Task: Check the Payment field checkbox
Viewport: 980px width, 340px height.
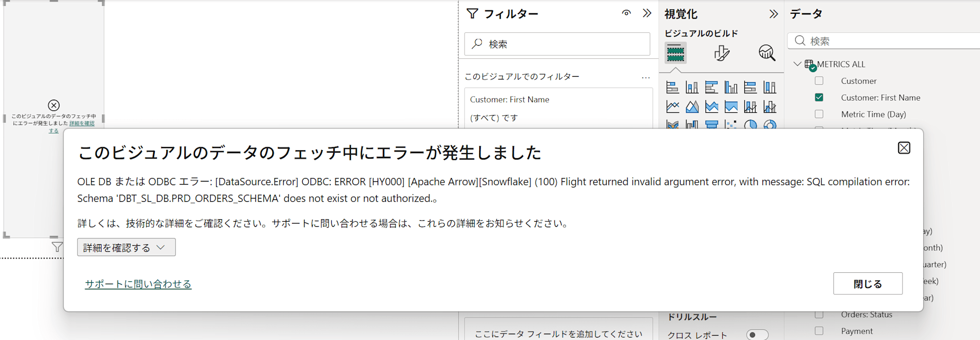Action: (x=819, y=331)
